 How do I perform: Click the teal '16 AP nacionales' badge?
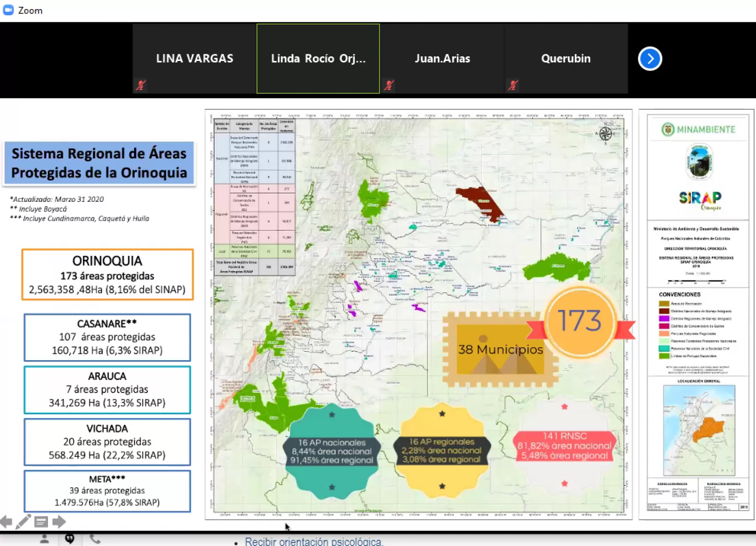332,451
